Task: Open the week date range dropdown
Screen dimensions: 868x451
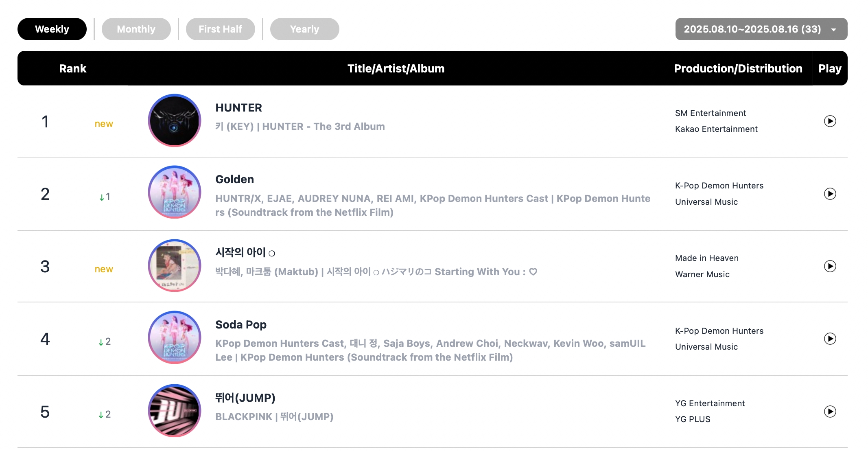Action: (761, 29)
